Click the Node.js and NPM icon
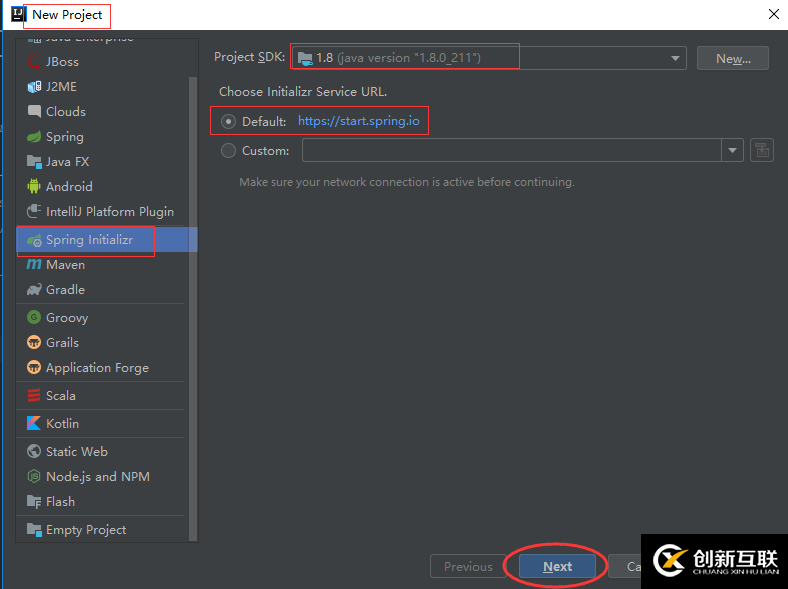Viewport: 788px width, 589px height. [x=34, y=476]
